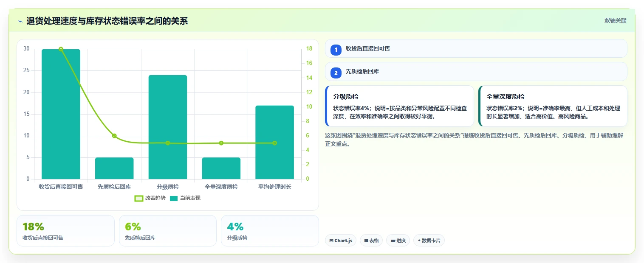Click the 平均处理时长 bar in chart

pos(274,142)
